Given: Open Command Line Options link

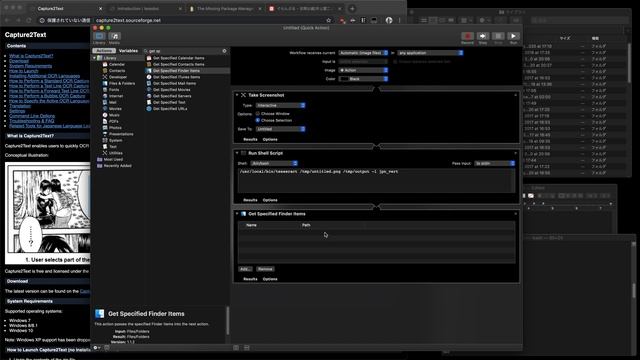Looking at the screenshot, I should point(32,116).
